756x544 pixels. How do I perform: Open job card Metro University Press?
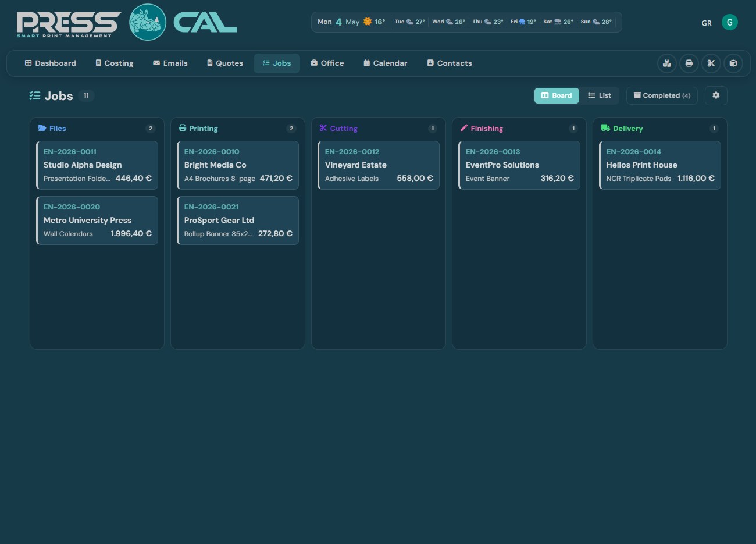97,221
